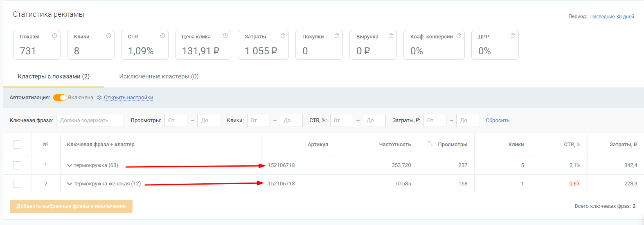Click Сбросить to reset filters

pyautogui.click(x=498, y=120)
